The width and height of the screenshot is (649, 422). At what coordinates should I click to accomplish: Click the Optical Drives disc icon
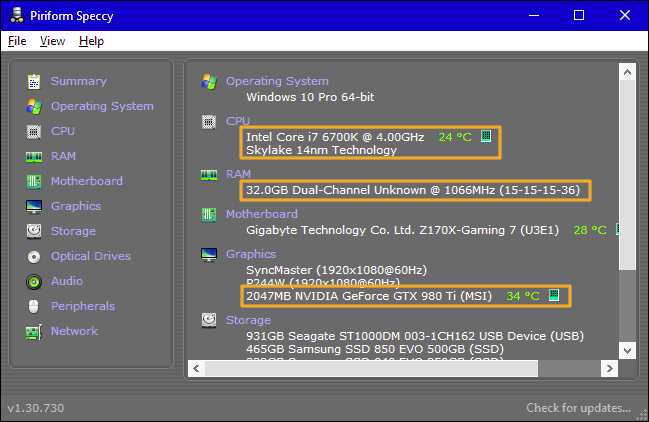[x=34, y=257]
